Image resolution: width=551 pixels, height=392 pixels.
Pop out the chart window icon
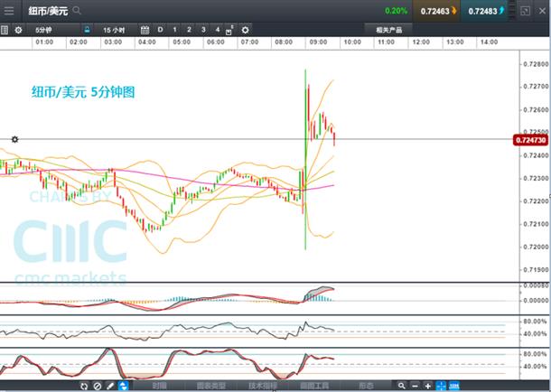click(525, 11)
